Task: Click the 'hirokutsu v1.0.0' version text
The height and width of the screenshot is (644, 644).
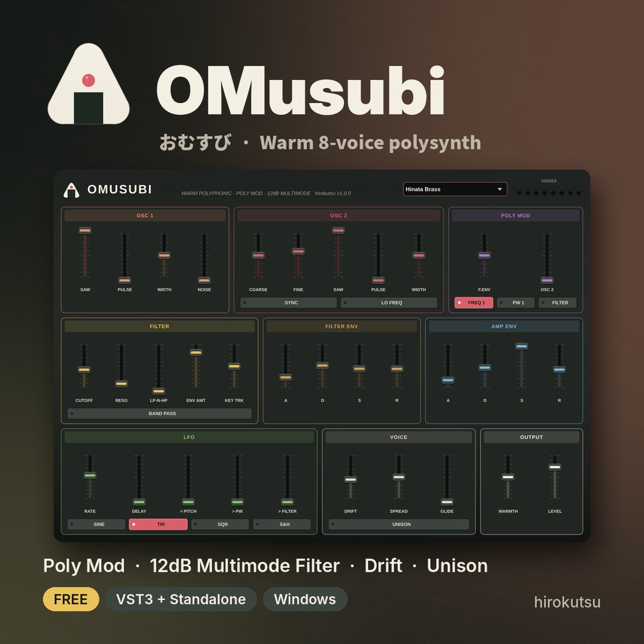Action: point(333,193)
